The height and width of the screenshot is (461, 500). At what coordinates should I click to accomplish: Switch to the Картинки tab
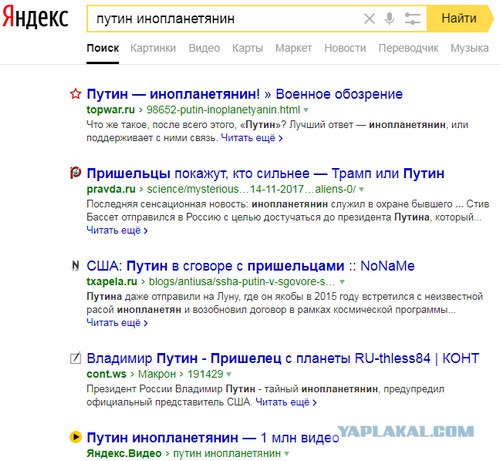point(153,48)
